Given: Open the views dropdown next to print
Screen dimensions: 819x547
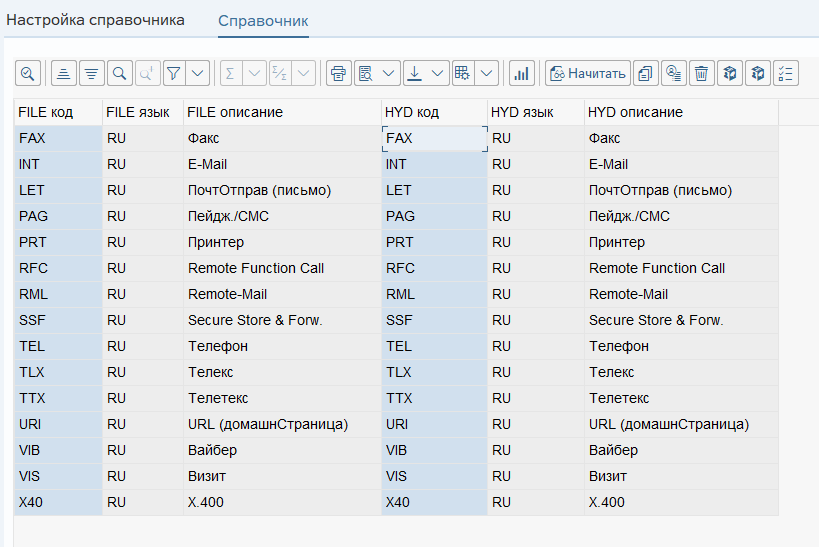Looking at the screenshot, I should (389, 73).
